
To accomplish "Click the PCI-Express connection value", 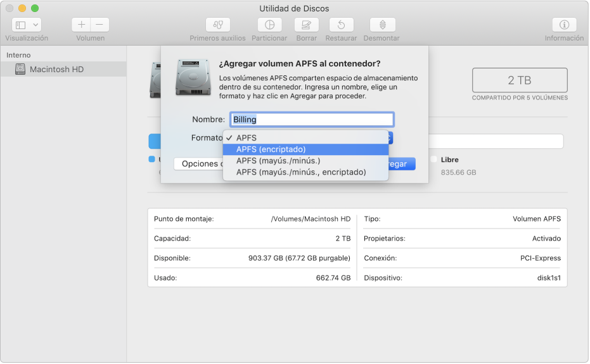I will click(541, 258).
